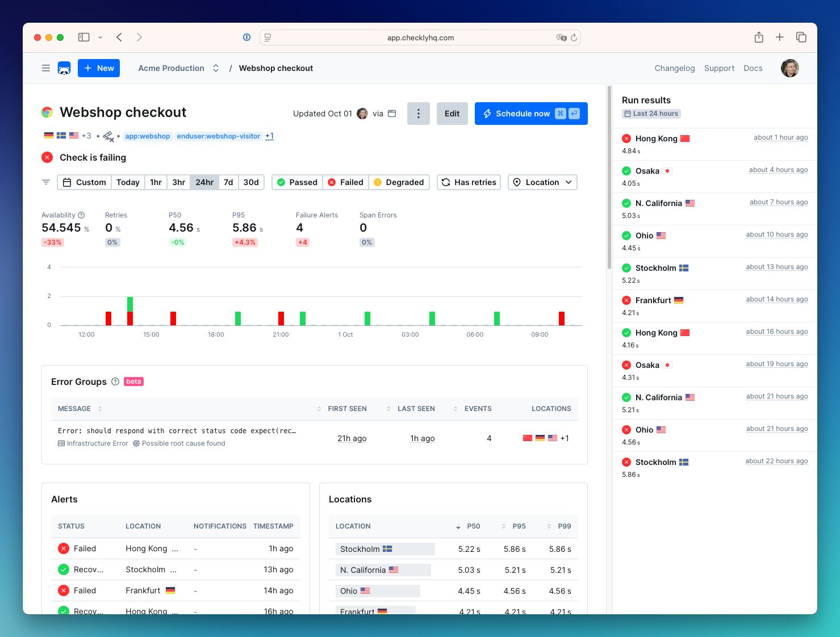Open the user profile avatar
Image resolution: width=840 pixels, height=637 pixels.
(789, 68)
